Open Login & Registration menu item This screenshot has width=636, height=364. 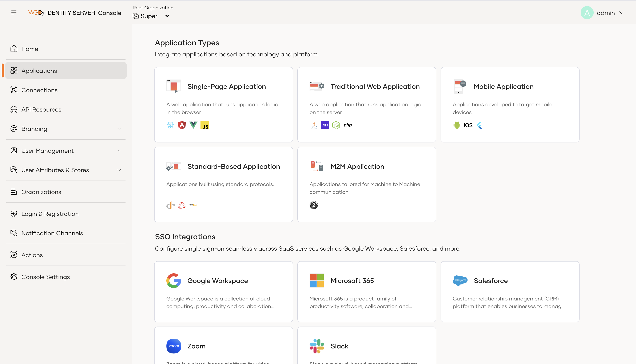50,214
